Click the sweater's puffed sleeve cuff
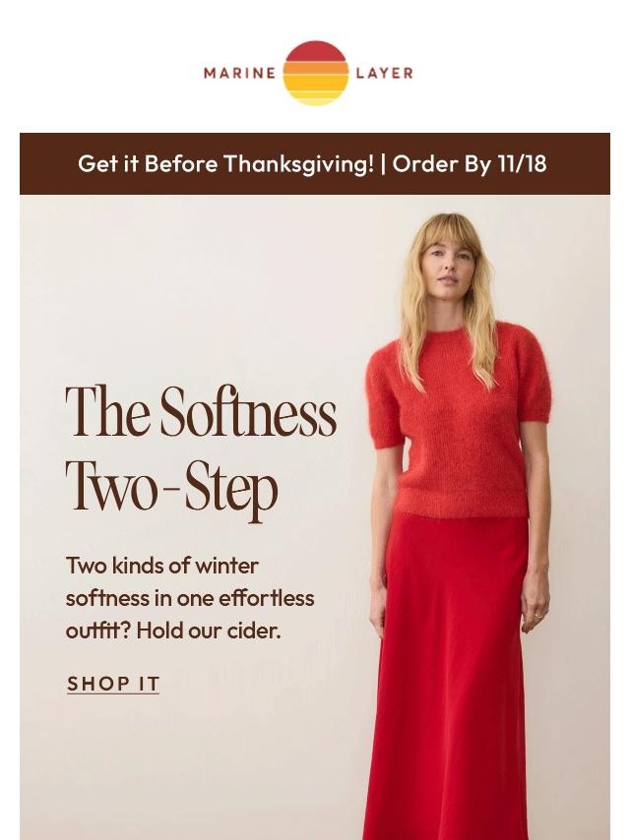 click(386, 441)
